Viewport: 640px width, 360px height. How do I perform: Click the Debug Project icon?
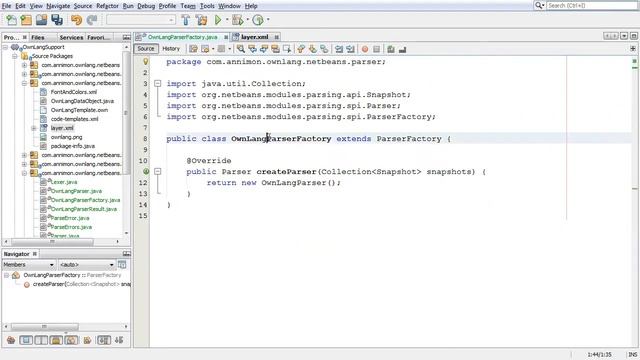click(237, 20)
